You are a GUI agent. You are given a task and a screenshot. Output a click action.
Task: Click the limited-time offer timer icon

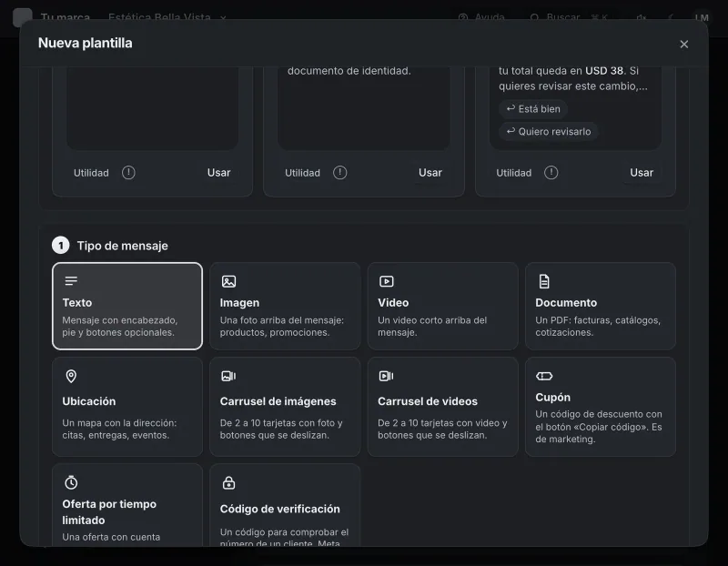tap(71, 482)
